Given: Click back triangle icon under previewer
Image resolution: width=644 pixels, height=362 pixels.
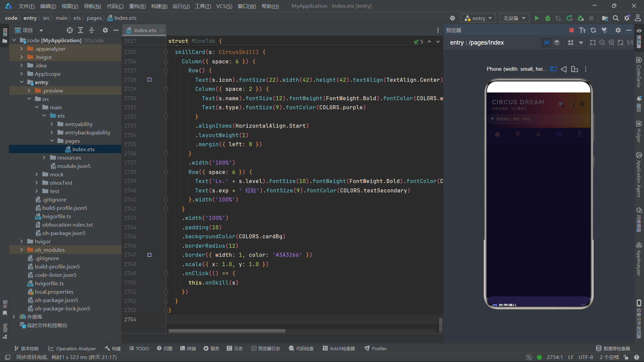Looking at the screenshot, I should point(564,69).
